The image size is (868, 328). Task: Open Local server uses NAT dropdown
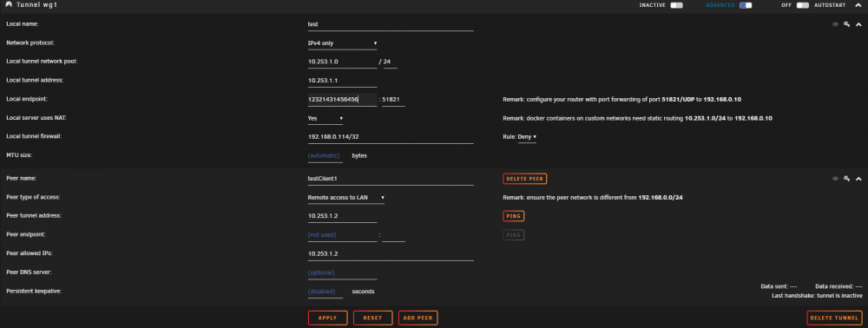[x=325, y=118]
